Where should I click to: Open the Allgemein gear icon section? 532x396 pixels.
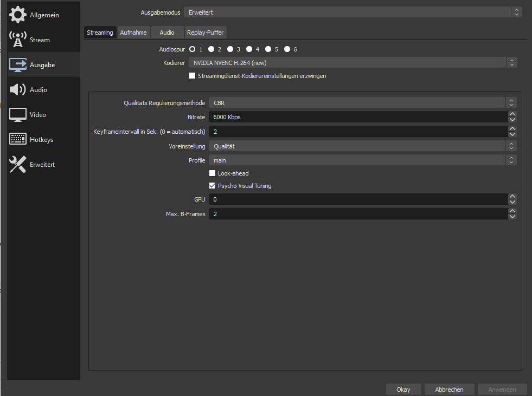click(x=18, y=15)
